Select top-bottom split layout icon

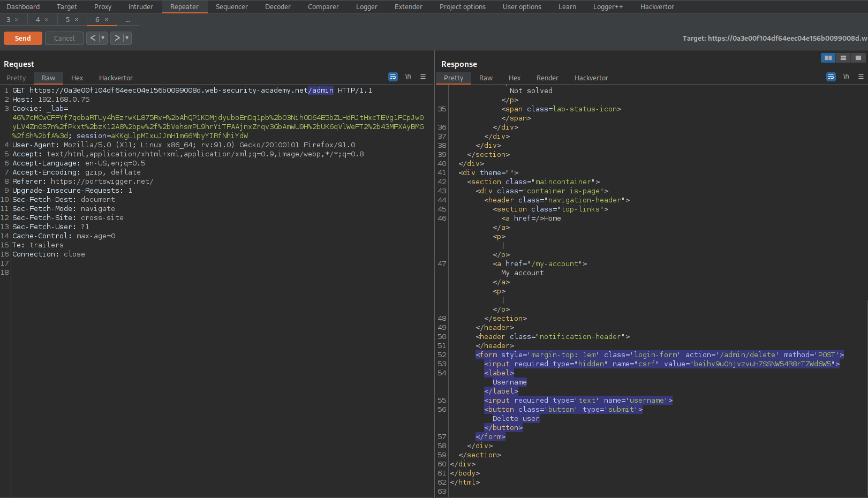[843, 58]
